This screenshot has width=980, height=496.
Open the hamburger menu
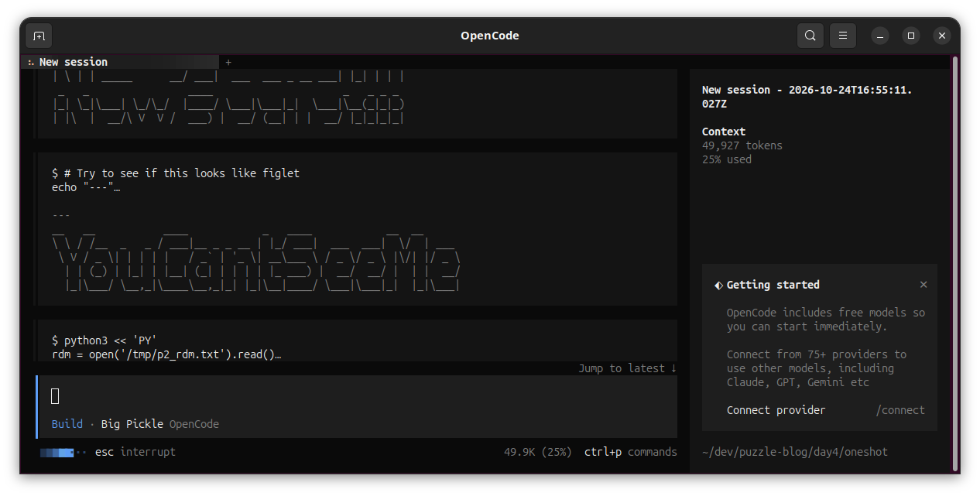coord(843,36)
